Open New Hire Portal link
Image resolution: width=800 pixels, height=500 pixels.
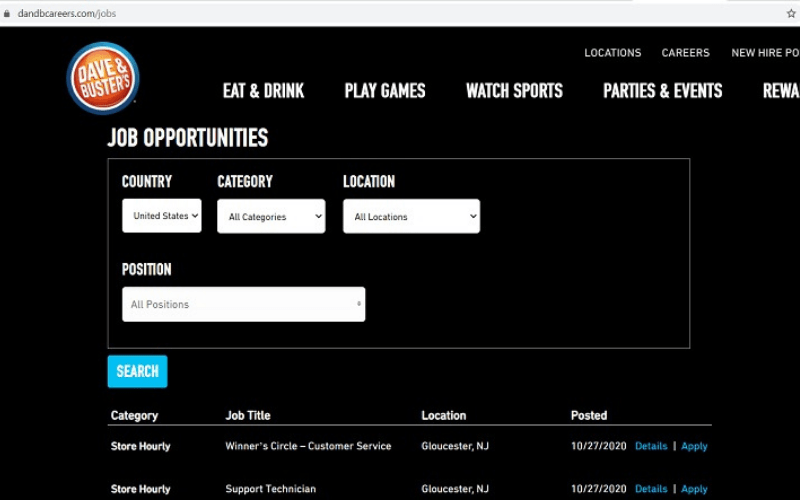[x=765, y=53]
